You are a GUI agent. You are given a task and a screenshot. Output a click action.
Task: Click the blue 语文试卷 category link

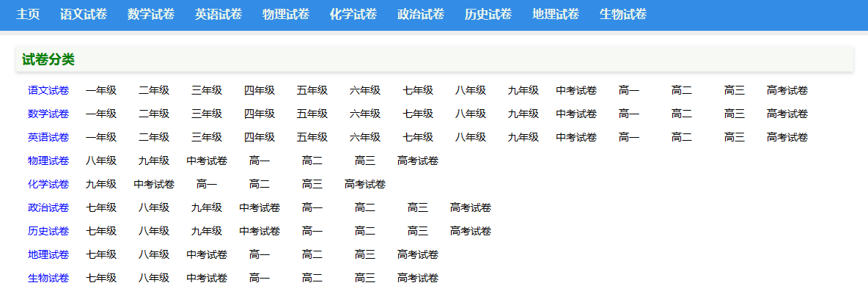(48, 91)
